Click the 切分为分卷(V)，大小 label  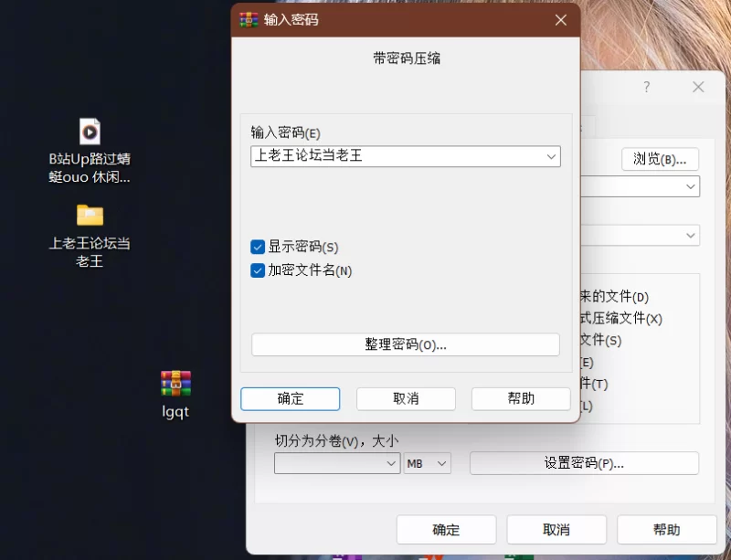point(336,440)
